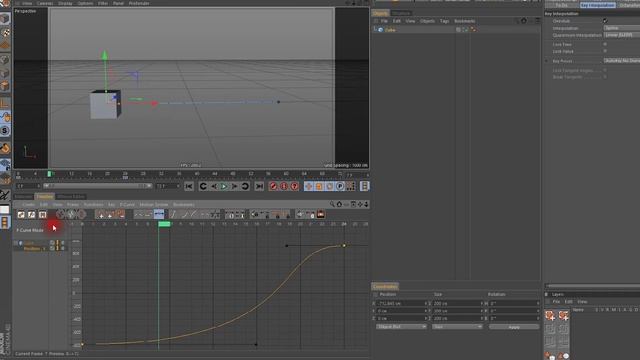Click the add layer icon in Layers panel
This screenshot has height=360, width=640.
tap(550, 315)
